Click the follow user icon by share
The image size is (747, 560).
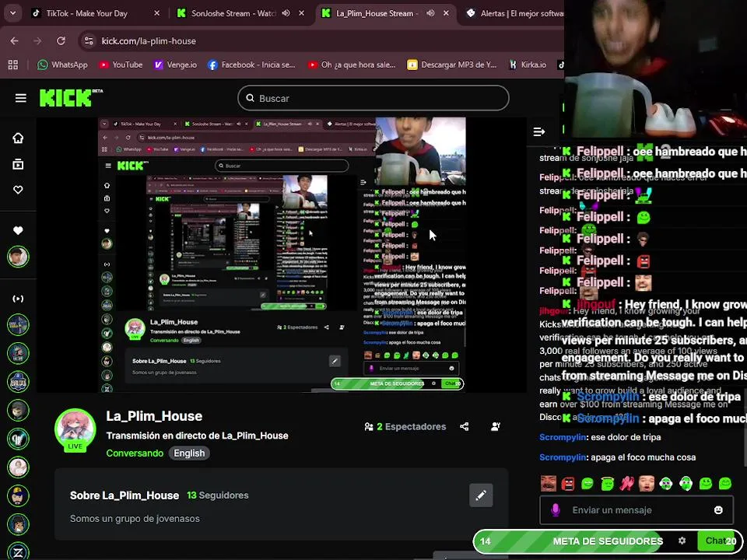coord(496,426)
